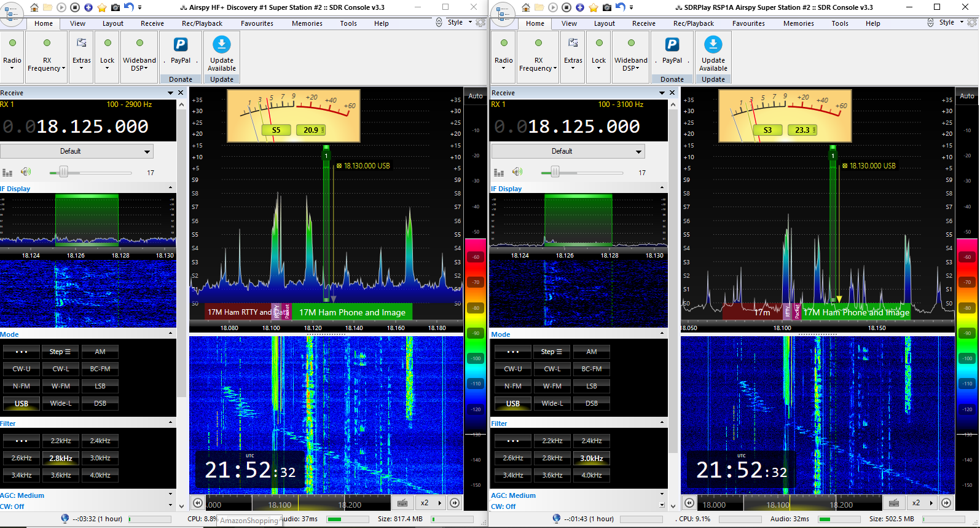Choose 2.4kHz filter in Airspy window
Screen dimensions: 980x528
pyautogui.click(x=100, y=441)
